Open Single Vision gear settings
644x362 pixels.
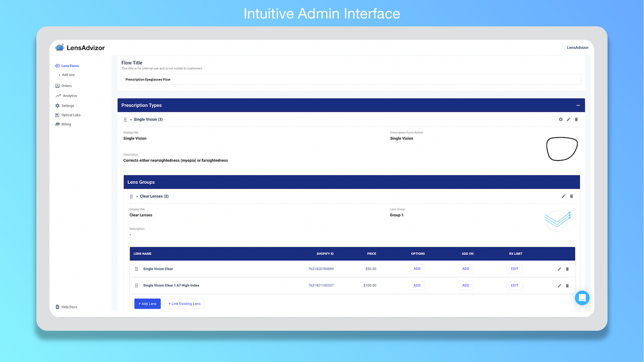(x=561, y=120)
